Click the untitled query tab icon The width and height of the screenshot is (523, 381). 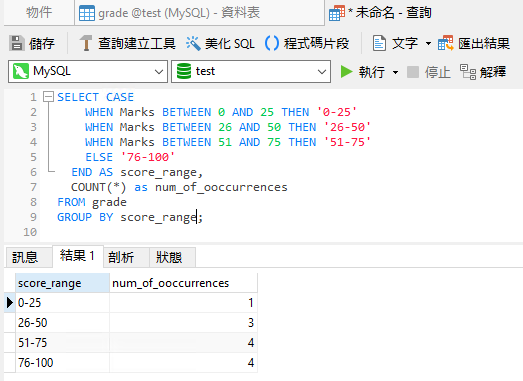[337, 13]
